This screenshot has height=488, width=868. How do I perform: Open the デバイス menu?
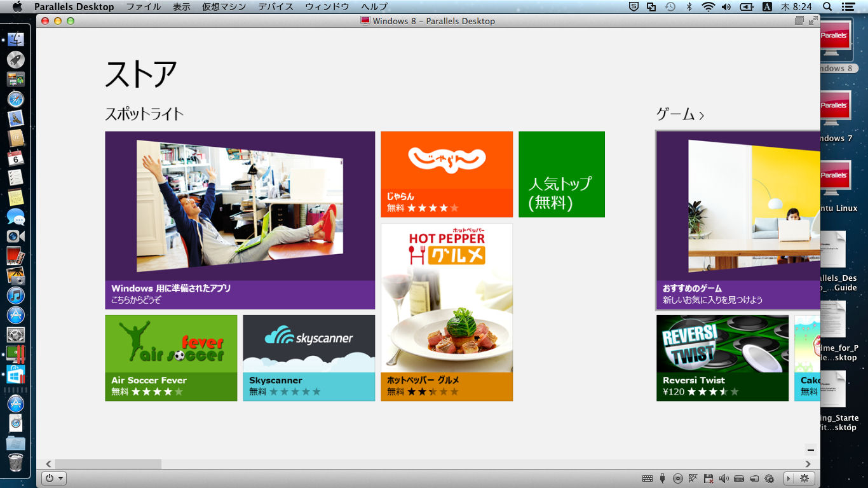click(275, 6)
